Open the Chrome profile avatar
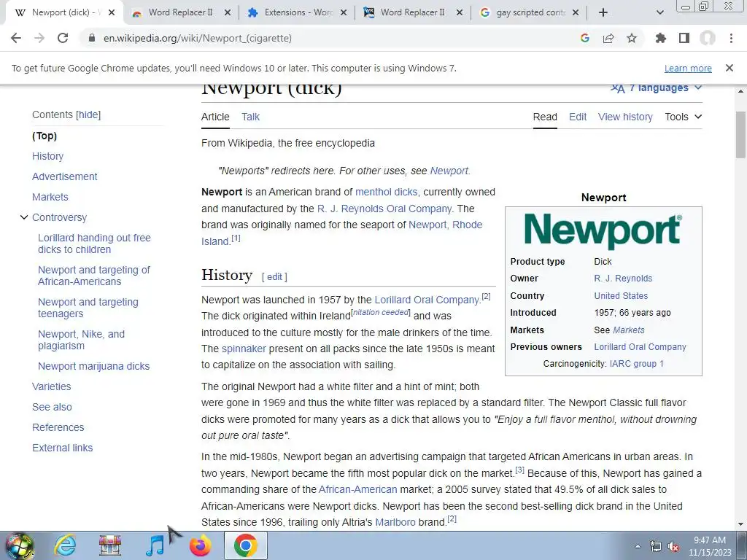Viewport: 747px width, 560px height. tap(708, 38)
